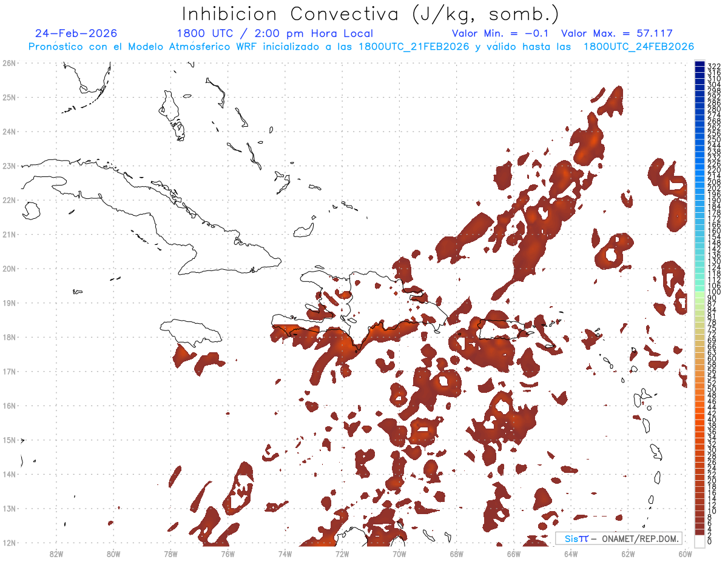This screenshot has width=728, height=562.
Task: Click the longitude label '62W'
Action: tap(628, 554)
